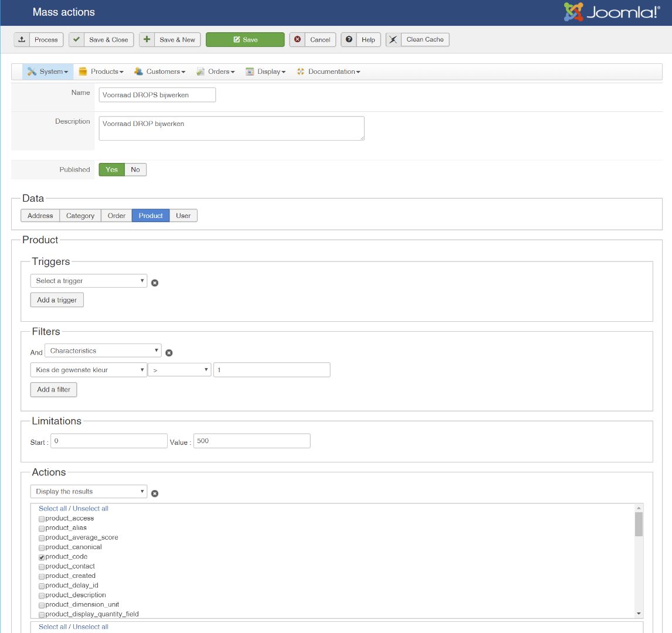This screenshot has height=633, width=672.
Task: Click the Customers people icon
Action: (138, 72)
